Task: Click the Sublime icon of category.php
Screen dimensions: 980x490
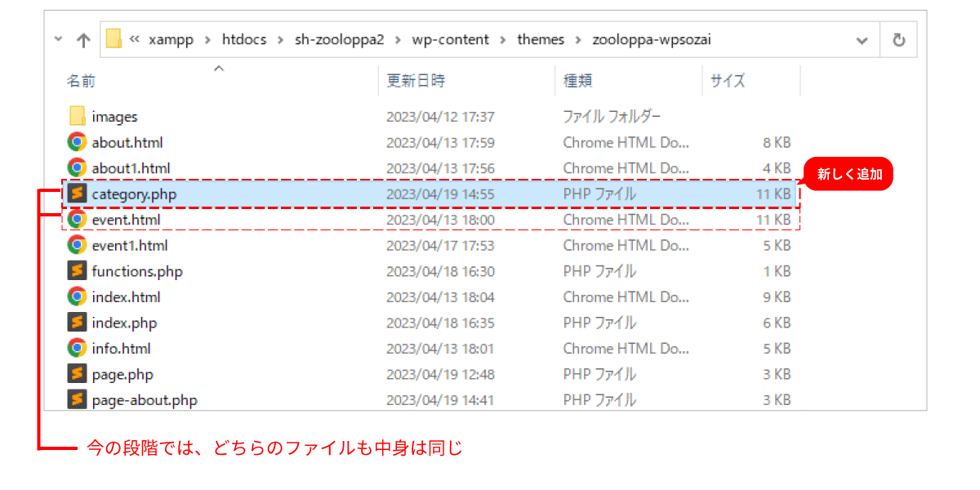Action: pyautogui.click(x=77, y=194)
